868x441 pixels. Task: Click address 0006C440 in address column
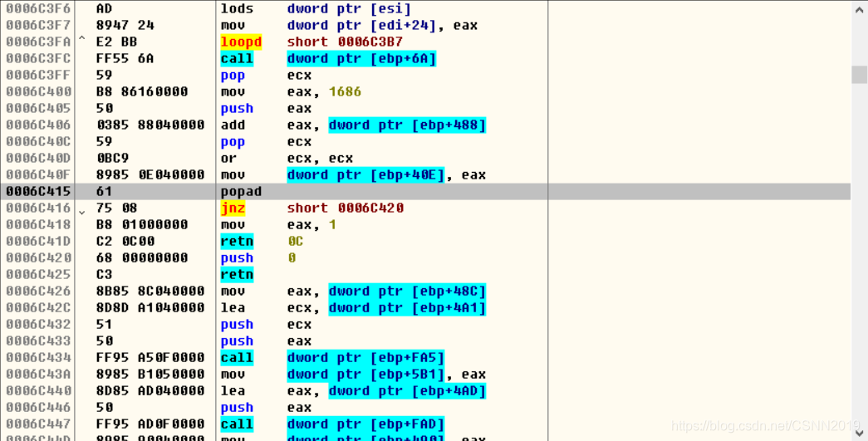(38, 390)
